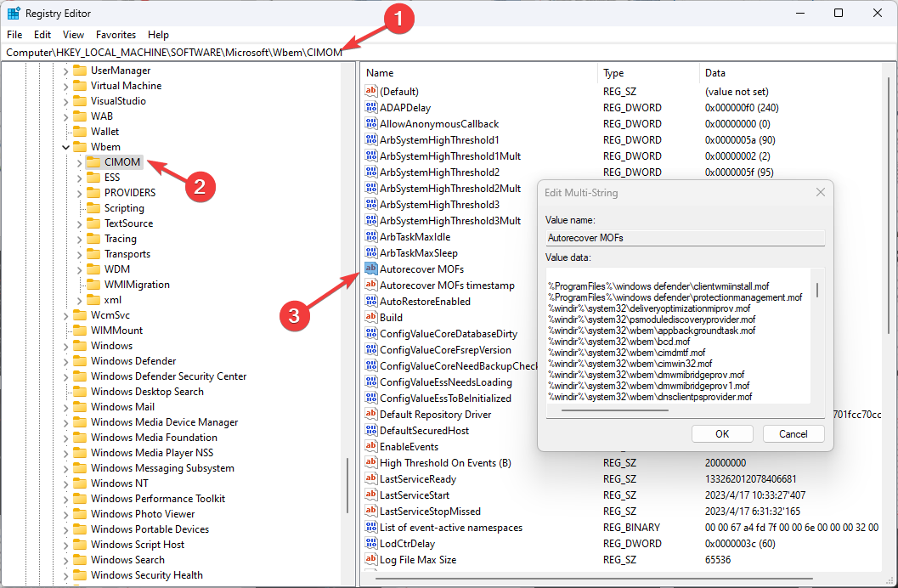Click the icon beside Default Repository Driver
Image resolution: width=898 pixels, height=588 pixels.
[x=371, y=414]
